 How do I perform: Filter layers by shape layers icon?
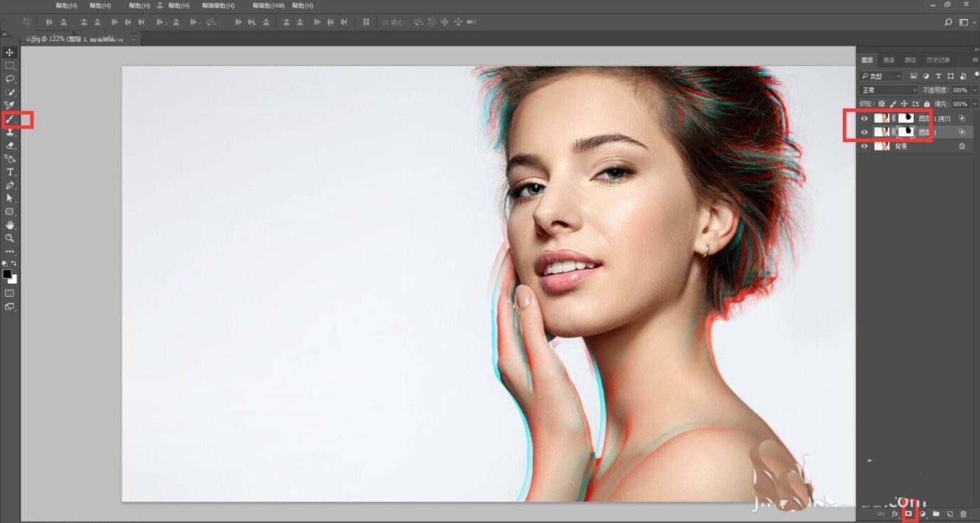950,76
